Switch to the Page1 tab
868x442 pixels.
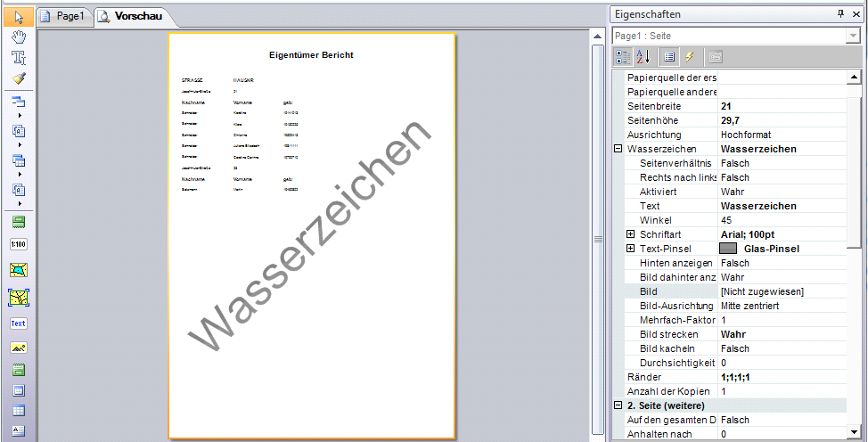point(64,16)
